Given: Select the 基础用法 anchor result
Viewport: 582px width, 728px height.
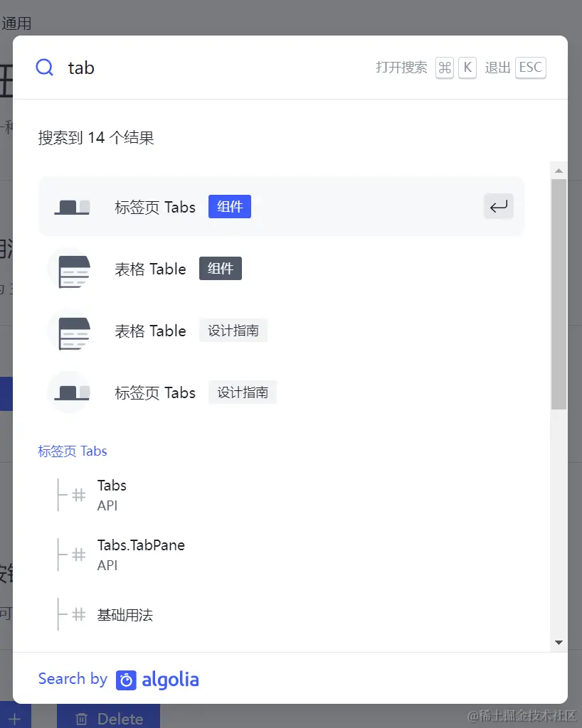Looking at the screenshot, I should pos(282,615).
